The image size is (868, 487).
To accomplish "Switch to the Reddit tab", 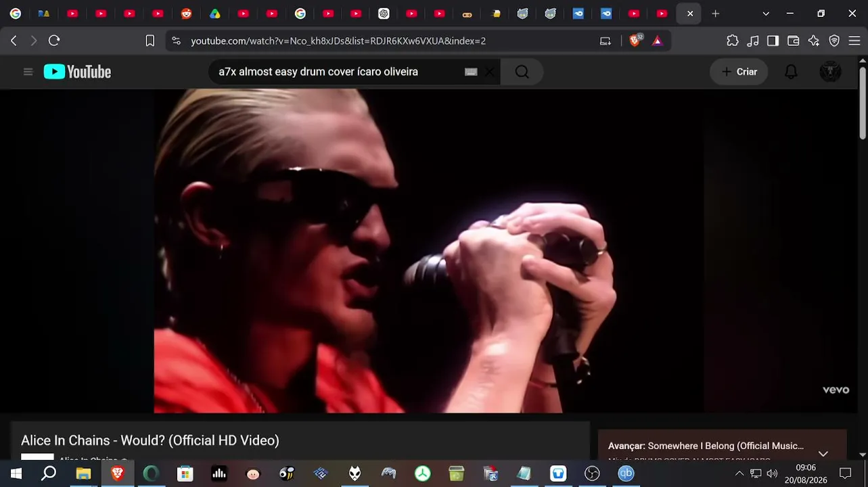I will [x=186, y=14].
